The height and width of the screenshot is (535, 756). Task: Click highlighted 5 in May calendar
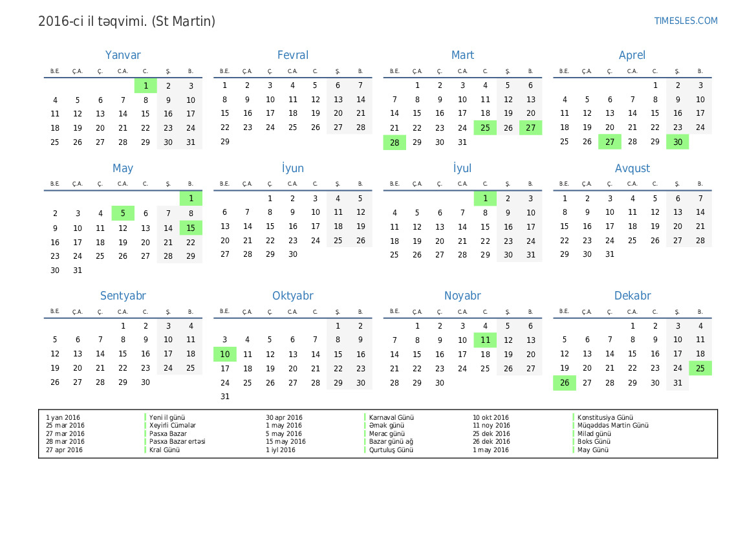[x=123, y=213]
